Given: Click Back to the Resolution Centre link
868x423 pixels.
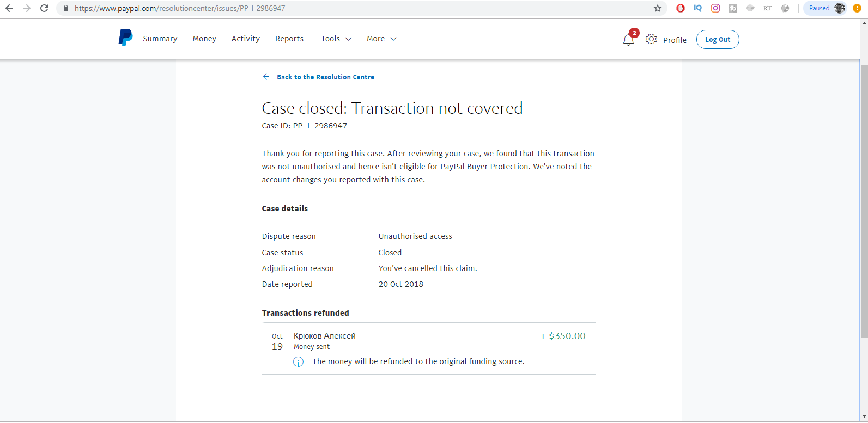Looking at the screenshot, I should (x=325, y=77).
